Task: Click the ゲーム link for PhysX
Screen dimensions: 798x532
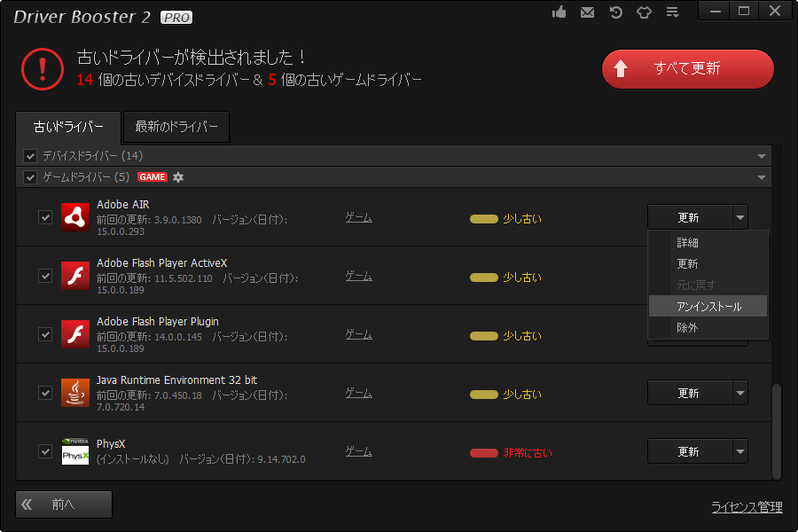Action: point(359,452)
